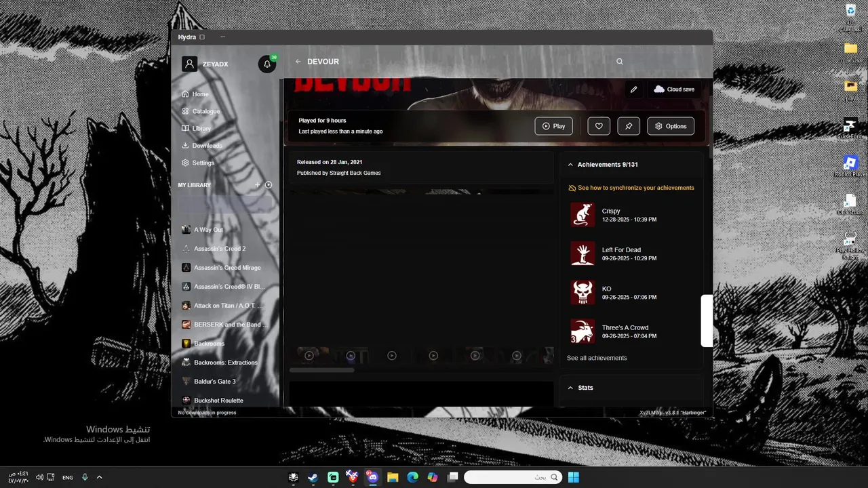Image resolution: width=868 pixels, height=488 pixels.
Task: Open See how to synchronize your achievements
Action: point(631,188)
